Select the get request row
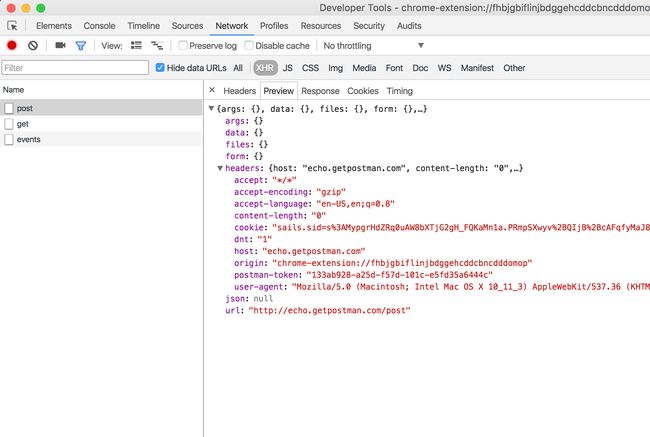The width and height of the screenshot is (650, 437). click(101, 124)
